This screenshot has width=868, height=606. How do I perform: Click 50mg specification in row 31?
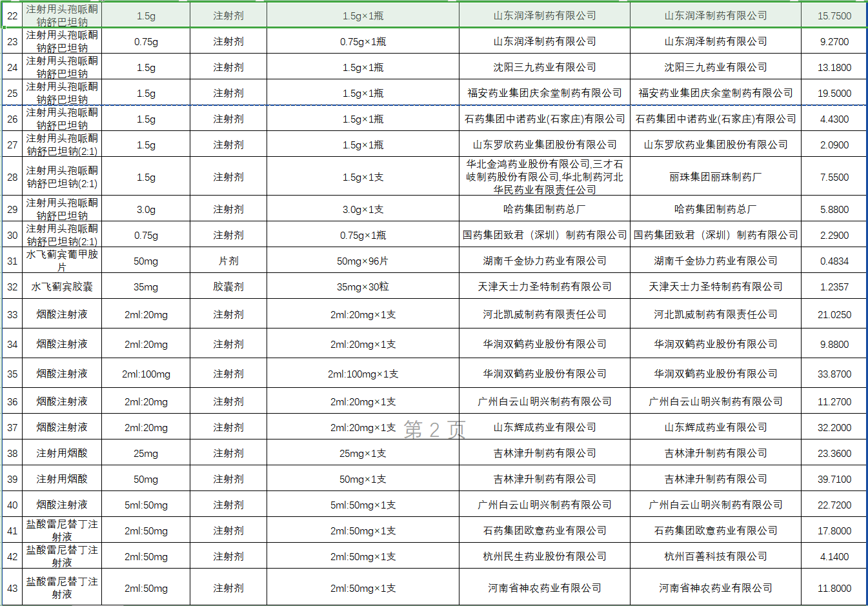pos(146,261)
